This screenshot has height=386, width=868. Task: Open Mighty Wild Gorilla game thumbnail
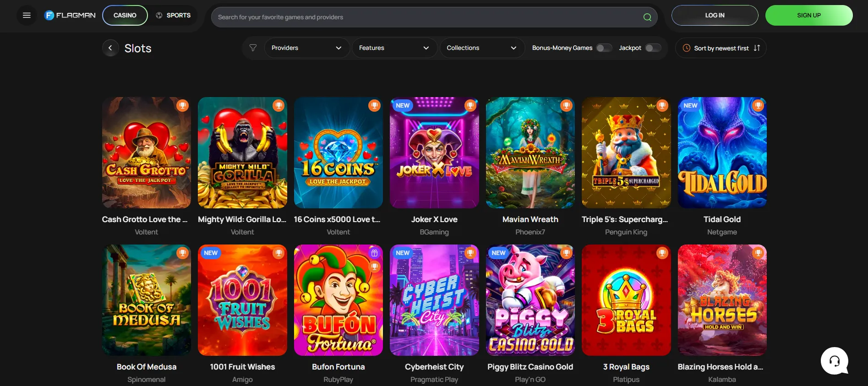242,152
